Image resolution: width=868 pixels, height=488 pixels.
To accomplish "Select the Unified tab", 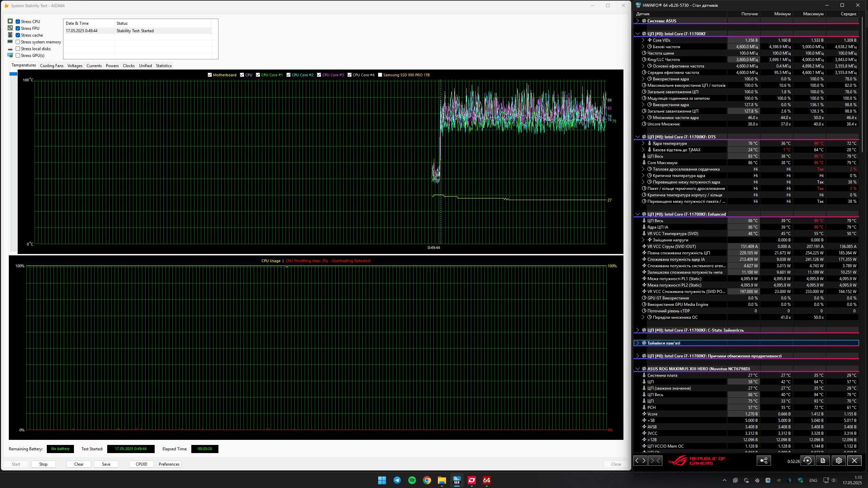I will click(x=145, y=65).
